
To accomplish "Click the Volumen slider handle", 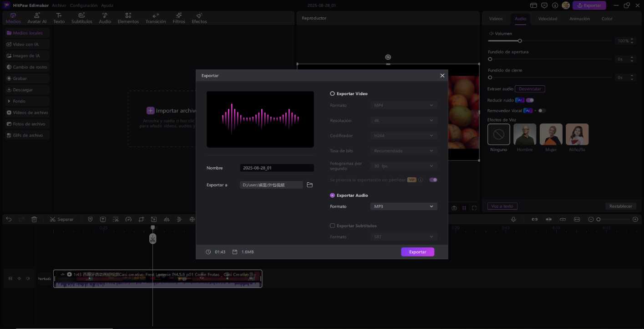I will 520,41.
